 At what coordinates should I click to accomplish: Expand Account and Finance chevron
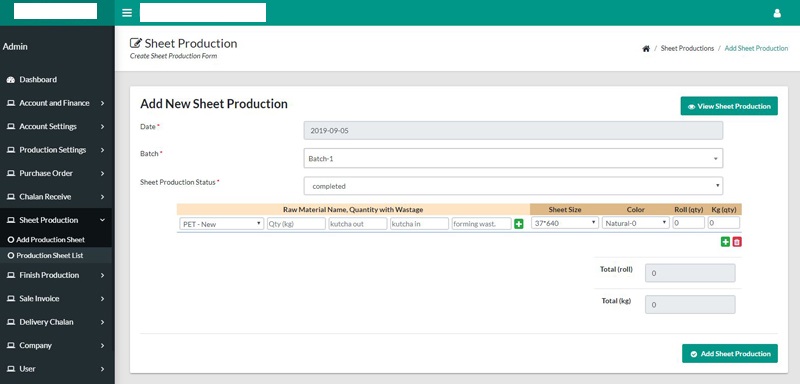[103, 103]
